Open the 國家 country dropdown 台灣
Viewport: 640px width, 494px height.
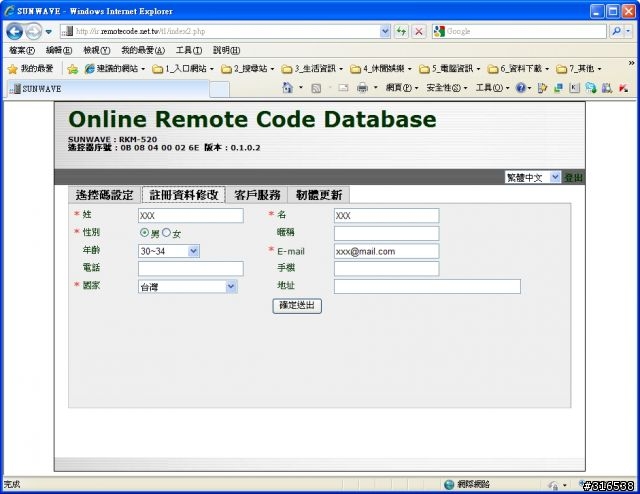188,287
